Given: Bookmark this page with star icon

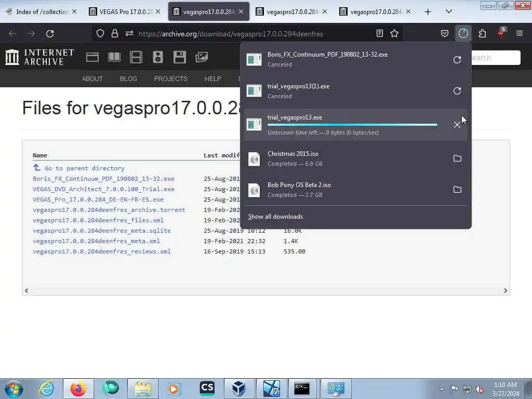Looking at the screenshot, I should pyautogui.click(x=394, y=33).
